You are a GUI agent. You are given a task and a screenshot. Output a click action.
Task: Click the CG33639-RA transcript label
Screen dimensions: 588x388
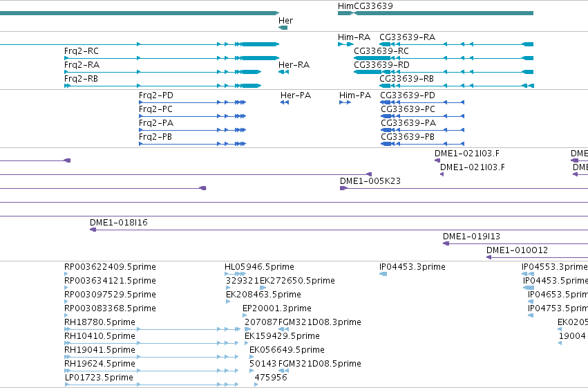[407, 37]
